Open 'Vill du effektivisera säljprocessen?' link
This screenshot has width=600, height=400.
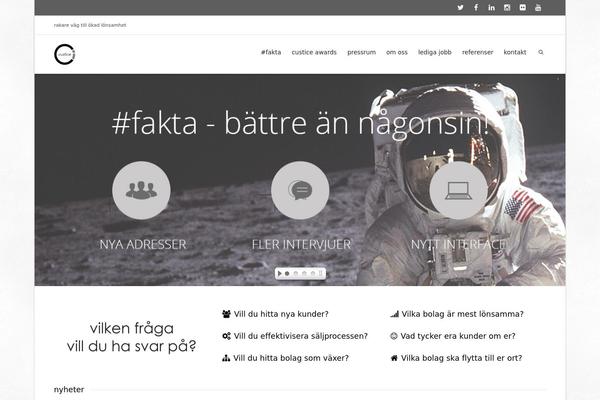pos(300,336)
